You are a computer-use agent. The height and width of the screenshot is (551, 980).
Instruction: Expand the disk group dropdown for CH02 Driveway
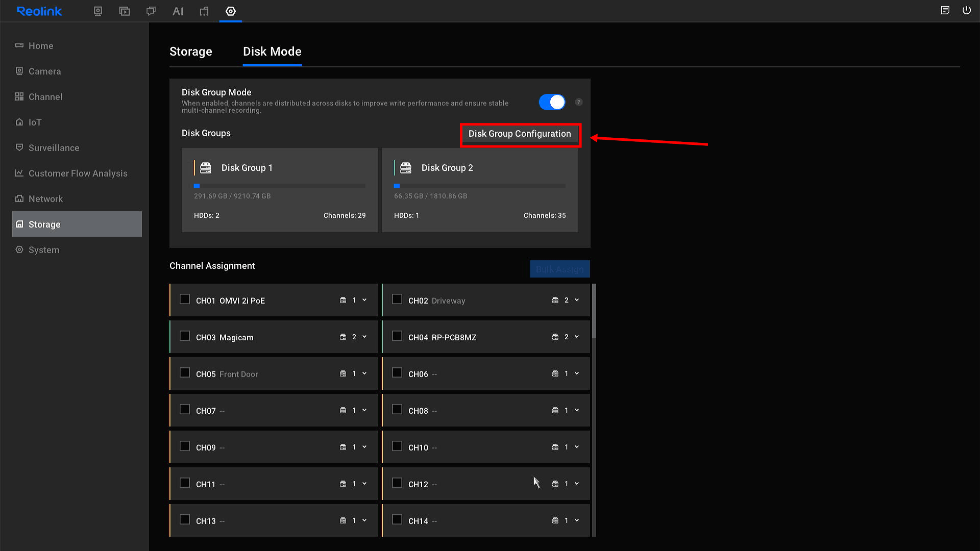[577, 300]
